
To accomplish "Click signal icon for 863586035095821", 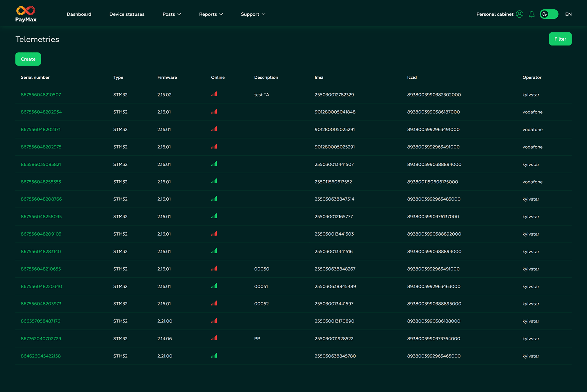I will pos(214,164).
